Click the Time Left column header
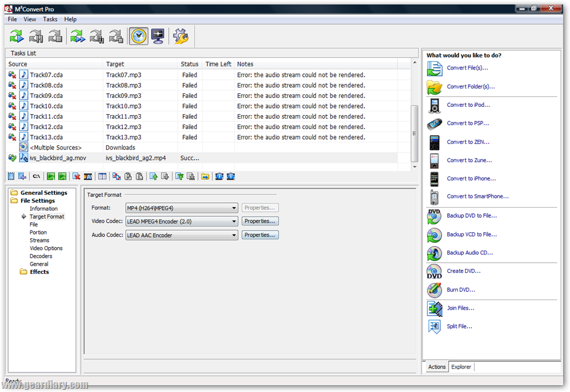The height and width of the screenshot is (392, 570). click(218, 65)
